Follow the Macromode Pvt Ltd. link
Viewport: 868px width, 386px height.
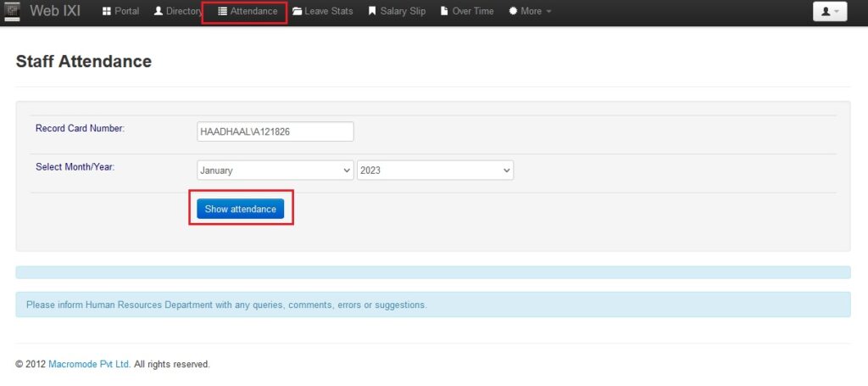(89, 364)
